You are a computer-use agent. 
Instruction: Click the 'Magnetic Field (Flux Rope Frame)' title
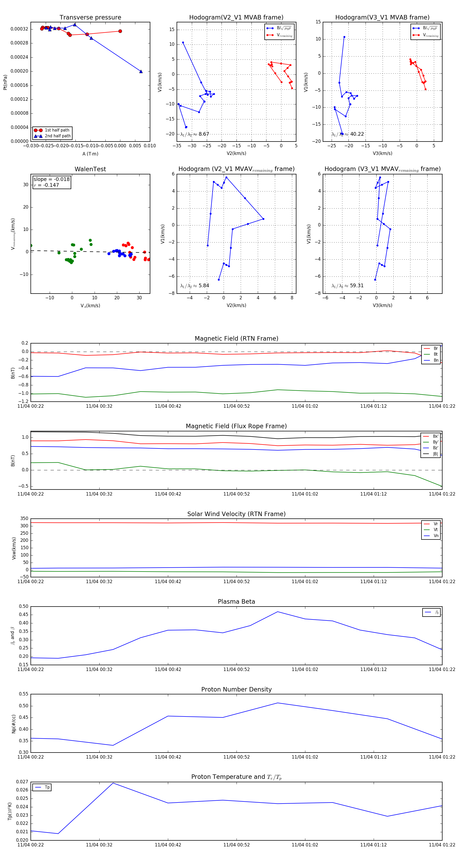coord(236,426)
